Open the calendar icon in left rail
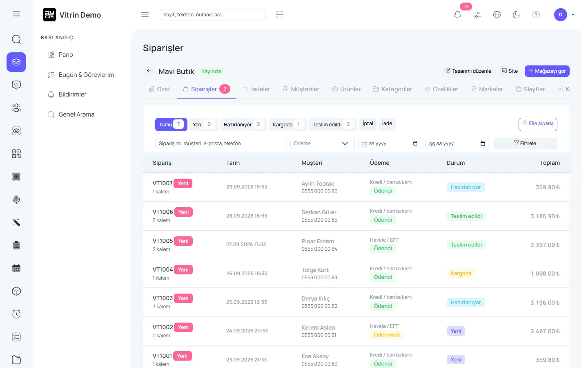The height and width of the screenshot is (368, 588). tap(16, 268)
